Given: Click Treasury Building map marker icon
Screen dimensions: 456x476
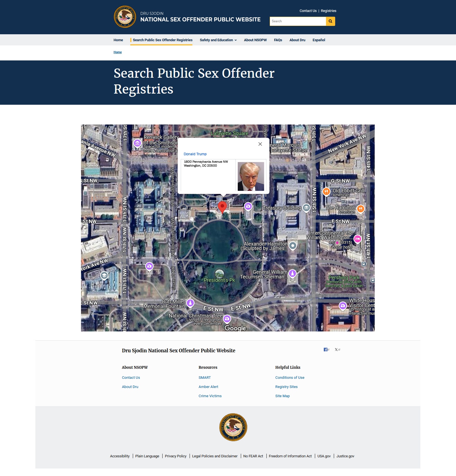Looking at the screenshot, I should [306, 208].
